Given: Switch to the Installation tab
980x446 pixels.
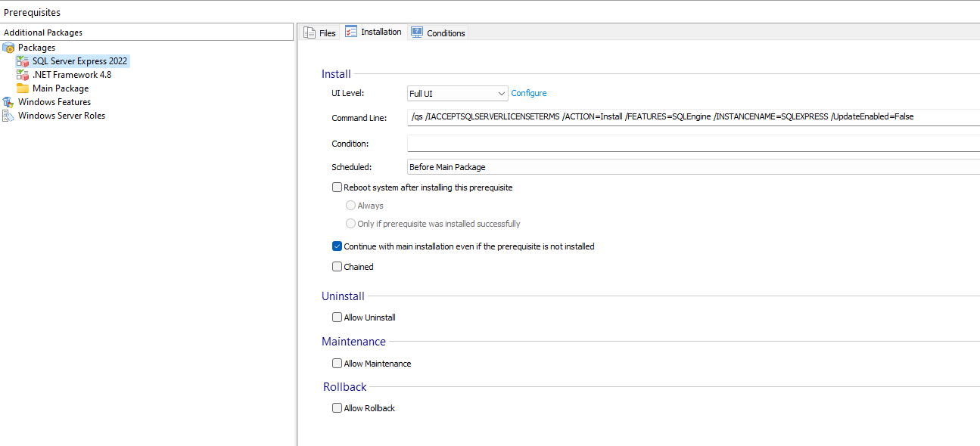Looking at the screenshot, I should [x=374, y=32].
